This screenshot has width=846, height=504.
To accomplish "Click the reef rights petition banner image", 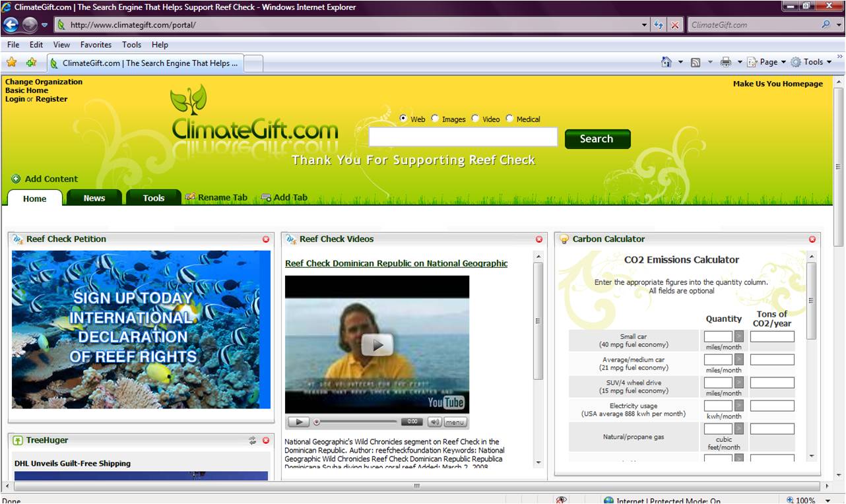I will click(x=141, y=330).
